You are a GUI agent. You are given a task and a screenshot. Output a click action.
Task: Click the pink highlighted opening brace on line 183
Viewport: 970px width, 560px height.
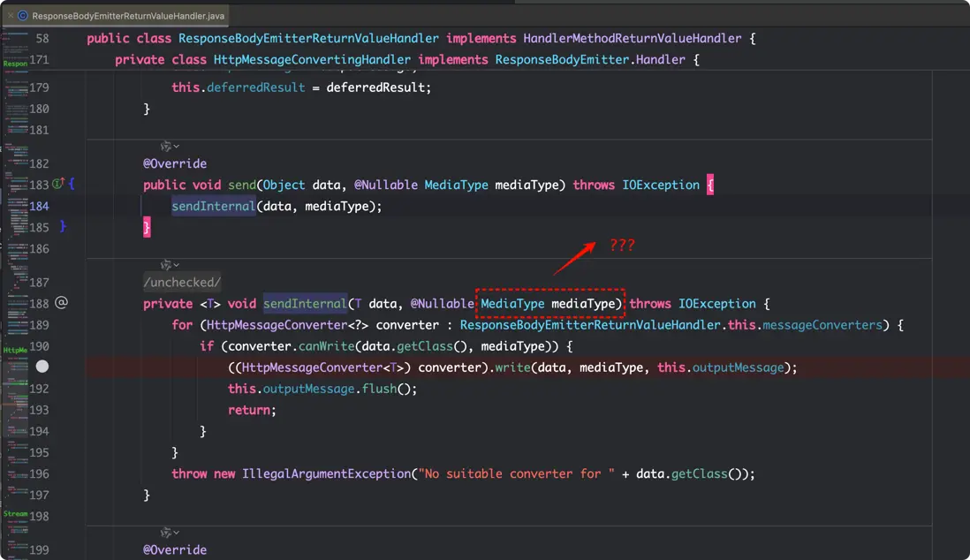pyautogui.click(x=710, y=185)
